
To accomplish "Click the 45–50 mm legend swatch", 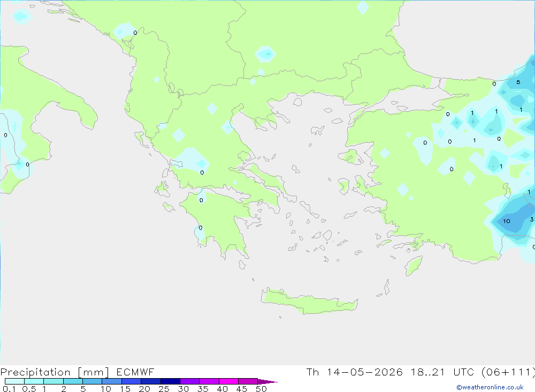I will click(248, 381).
